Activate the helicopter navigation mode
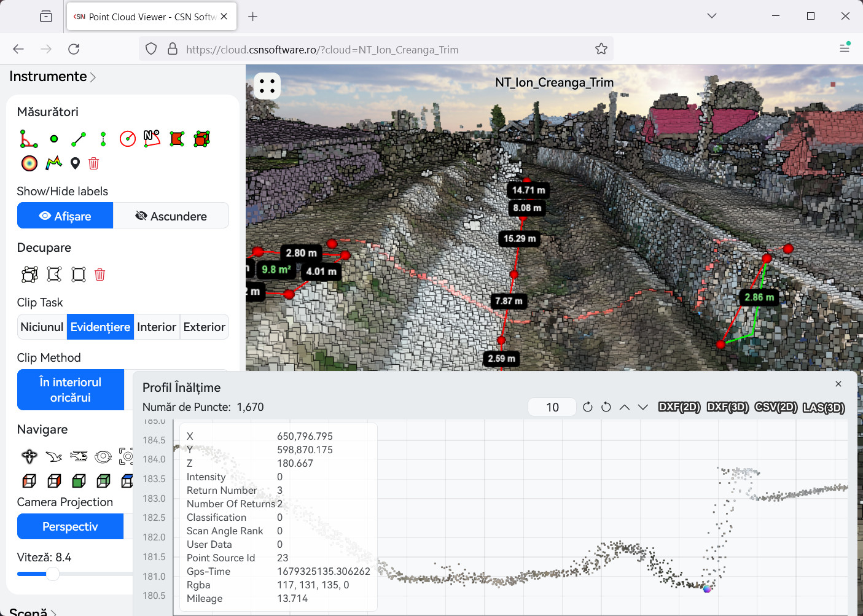This screenshot has height=616, width=863. click(79, 456)
